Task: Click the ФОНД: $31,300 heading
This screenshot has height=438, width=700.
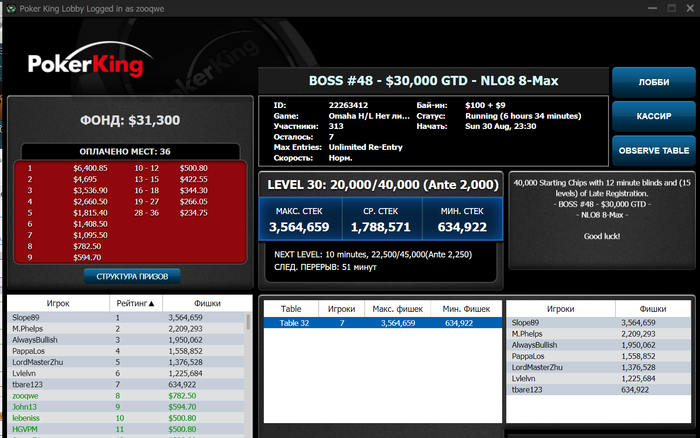Action: tap(130, 120)
